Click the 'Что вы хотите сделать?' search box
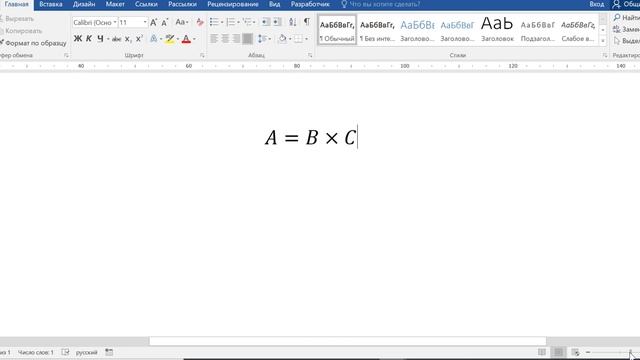The image size is (640, 360). coord(381,4)
